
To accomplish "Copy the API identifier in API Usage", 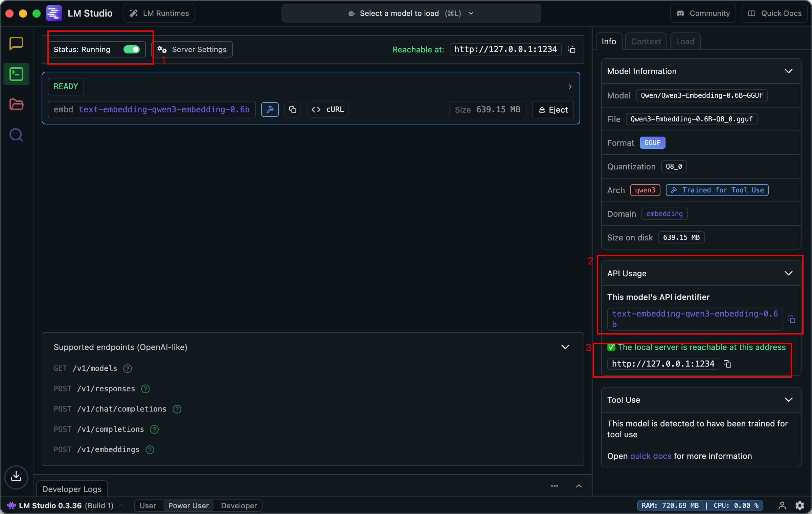I will (791, 319).
